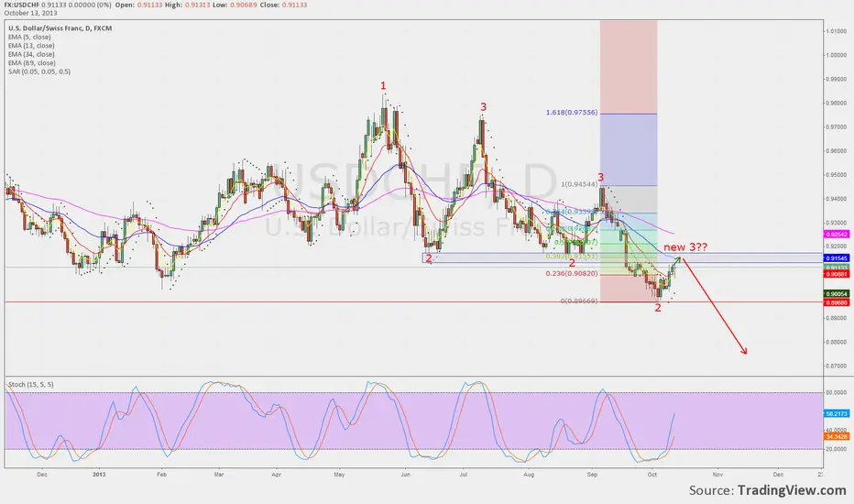Open the TradingView.com source link

point(792,490)
